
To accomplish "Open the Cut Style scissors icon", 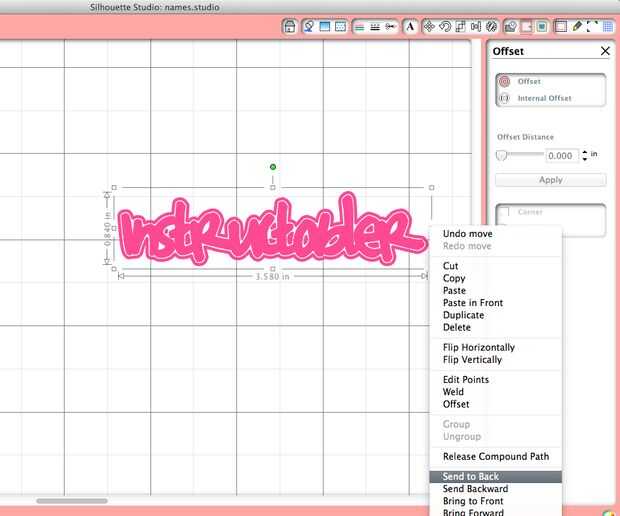I will [x=391, y=27].
